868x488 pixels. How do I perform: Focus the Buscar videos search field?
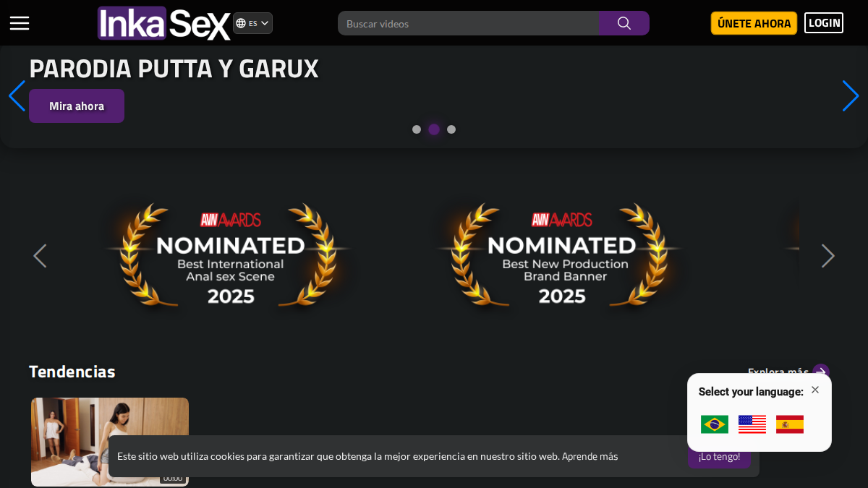[468, 23]
